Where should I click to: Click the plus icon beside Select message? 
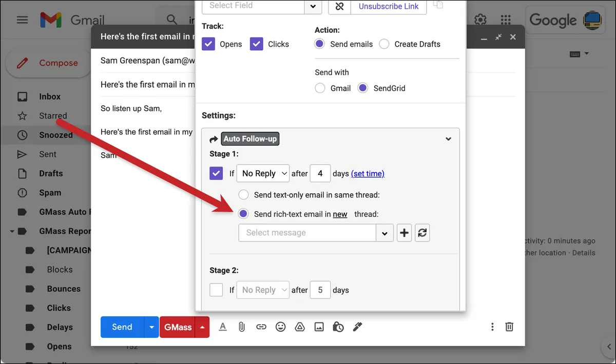coord(405,233)
